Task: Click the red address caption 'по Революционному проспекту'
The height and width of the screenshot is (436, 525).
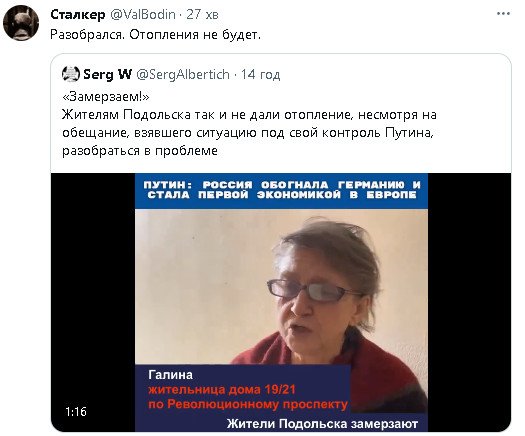Action: click(248, 404)
